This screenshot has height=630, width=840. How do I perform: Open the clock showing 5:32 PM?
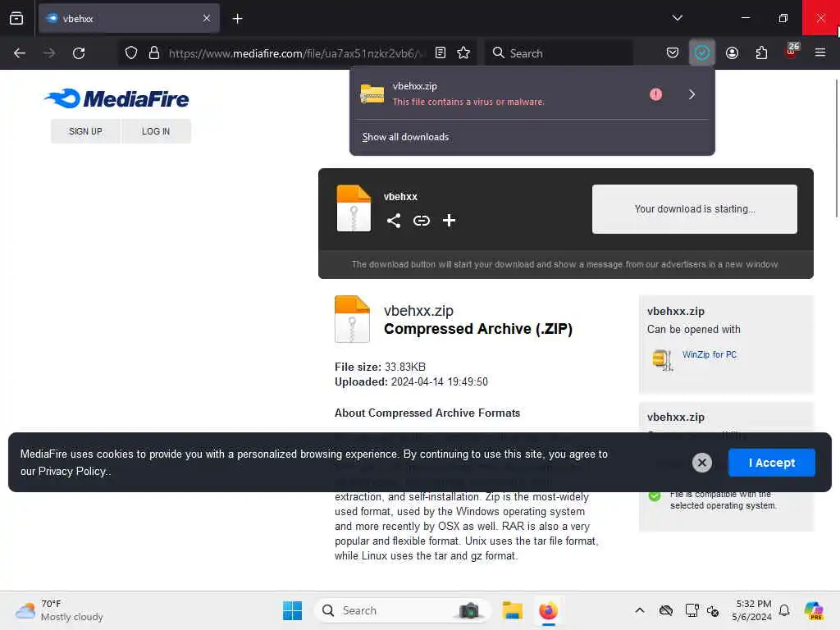[x=751, y=610]
